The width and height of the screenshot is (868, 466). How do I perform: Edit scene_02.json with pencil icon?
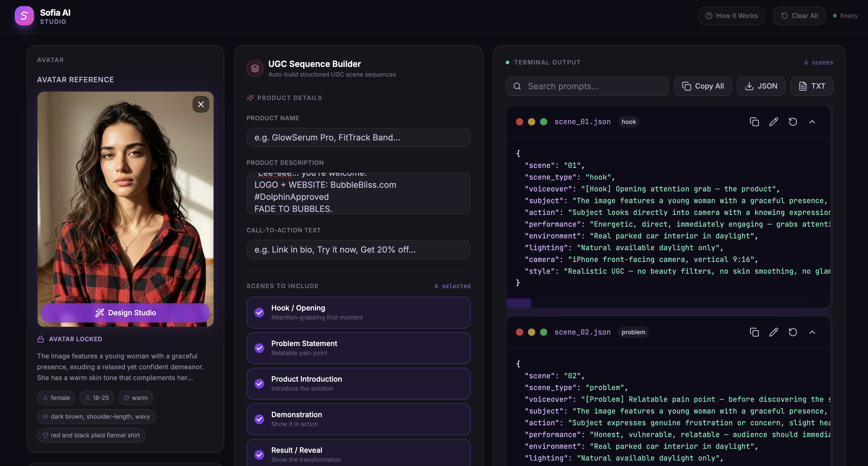[x=774, y=332]
